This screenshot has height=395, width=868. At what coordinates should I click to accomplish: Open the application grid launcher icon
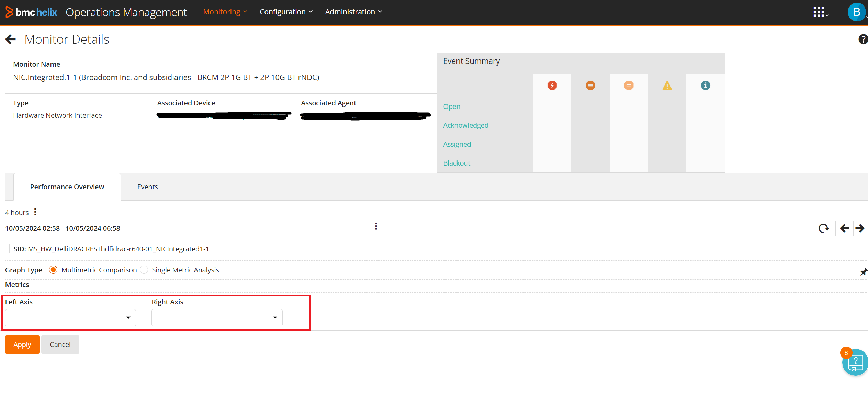pyautogui.click(x=819, y=12)
